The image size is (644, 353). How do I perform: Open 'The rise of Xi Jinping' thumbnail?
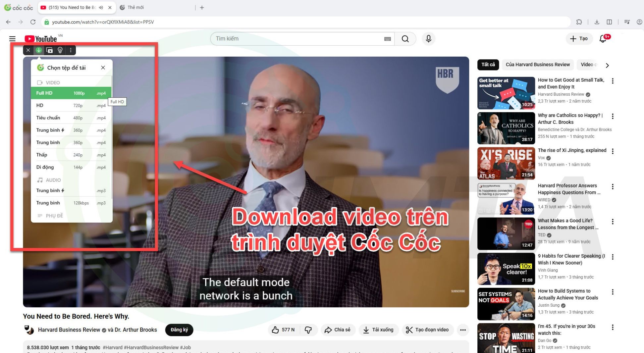[x=506, y=163]
